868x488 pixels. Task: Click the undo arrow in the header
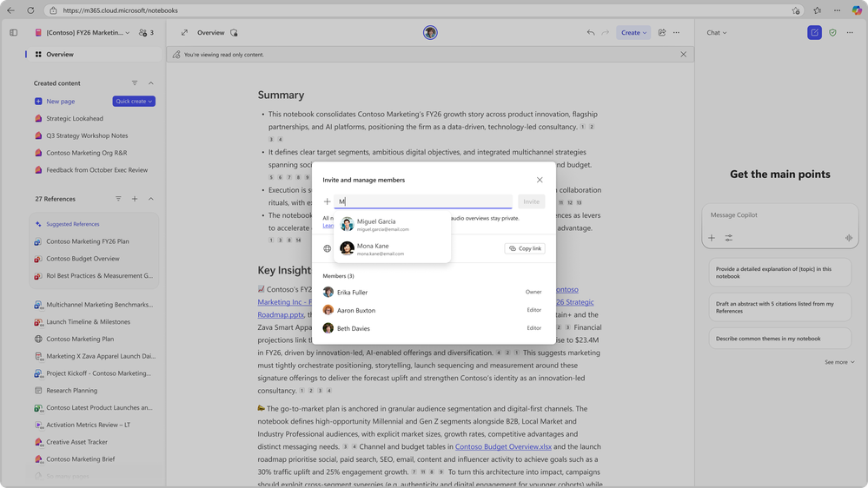tap(591, 33)
